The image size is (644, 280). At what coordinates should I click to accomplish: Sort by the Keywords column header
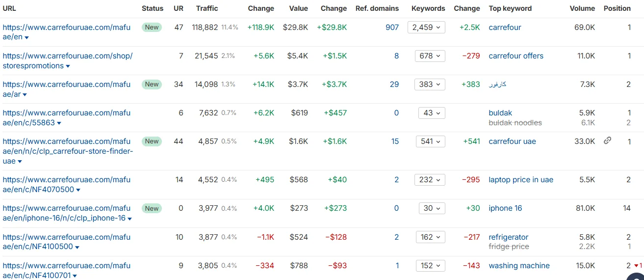click(x=428, y=8)
